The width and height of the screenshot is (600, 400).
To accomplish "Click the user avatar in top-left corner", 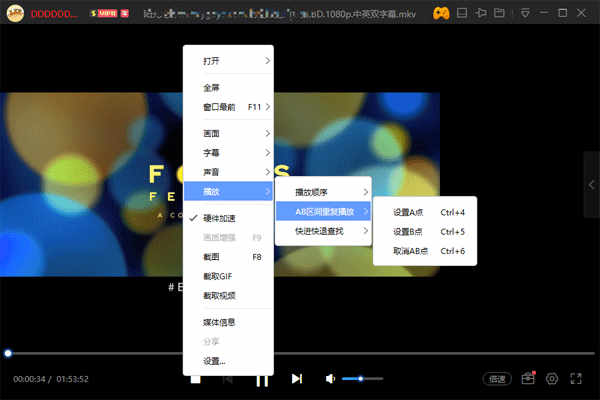I will [15, 13].
